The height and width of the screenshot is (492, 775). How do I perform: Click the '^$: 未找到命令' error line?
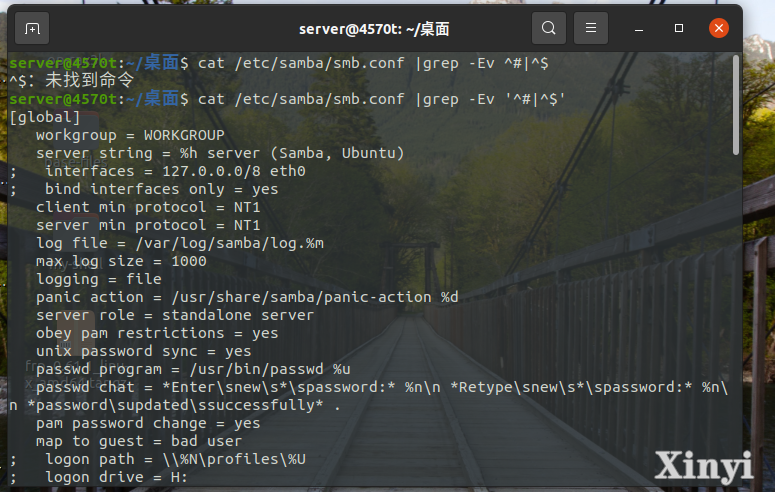tap(72, 80)
